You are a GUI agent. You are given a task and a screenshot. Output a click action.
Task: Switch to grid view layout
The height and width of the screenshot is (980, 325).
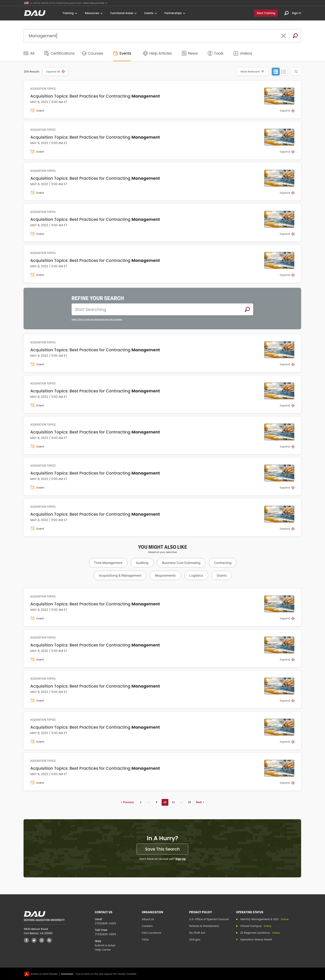tap(284, 72)
